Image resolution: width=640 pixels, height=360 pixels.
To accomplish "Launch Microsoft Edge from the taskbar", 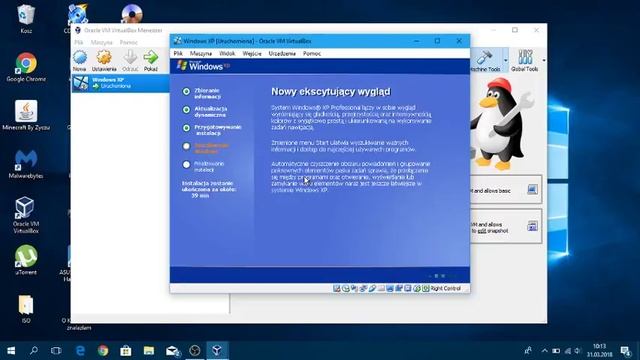I will click(80, 351).
